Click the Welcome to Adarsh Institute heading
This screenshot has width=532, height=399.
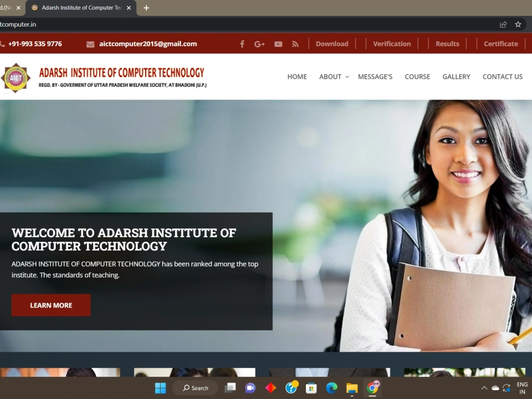coord(123,239)
